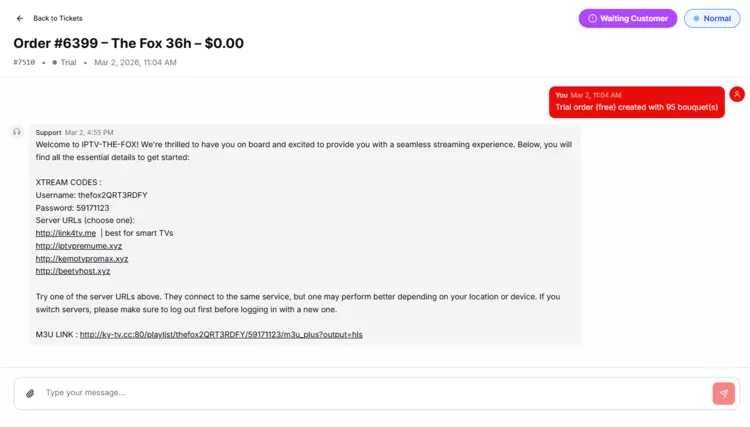The height and width of the screenshot is (427, 750).
Task: Click the red trial order message bubble
Action: point(636,101)
